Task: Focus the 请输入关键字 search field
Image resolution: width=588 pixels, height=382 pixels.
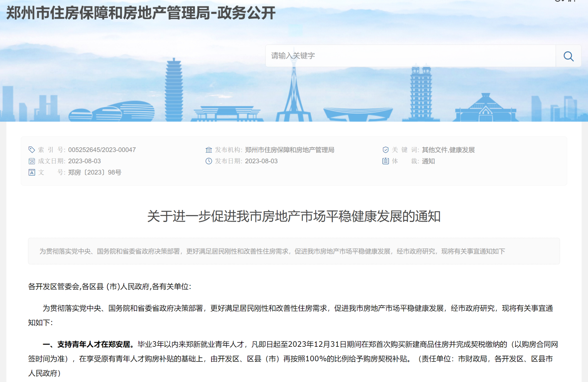Action: [410, 56]
